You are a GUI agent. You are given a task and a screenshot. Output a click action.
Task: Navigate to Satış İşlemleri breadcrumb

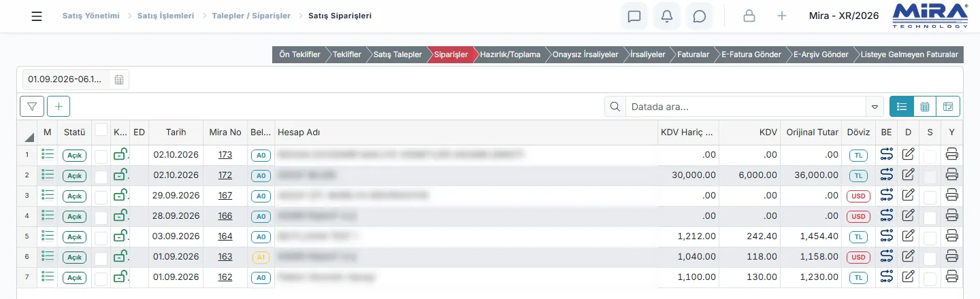(x=165, y=16)
